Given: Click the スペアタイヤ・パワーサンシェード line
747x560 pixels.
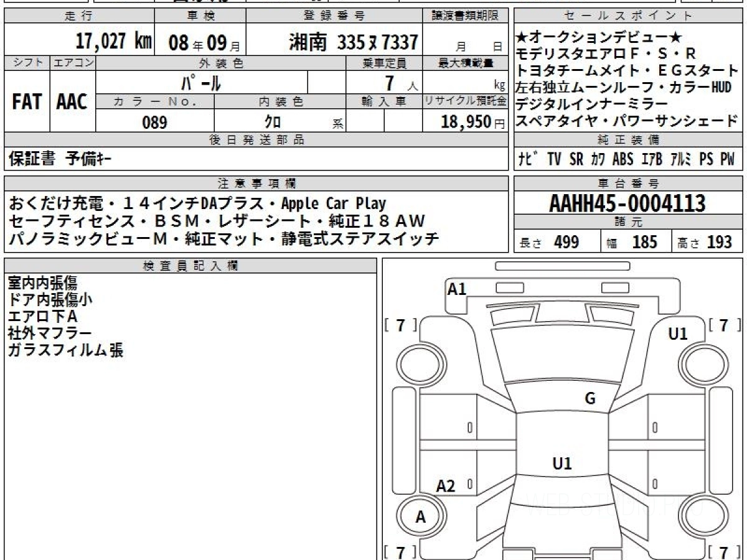Looking at the screenshot, I should pyautogui.click(x=627, y=121).
